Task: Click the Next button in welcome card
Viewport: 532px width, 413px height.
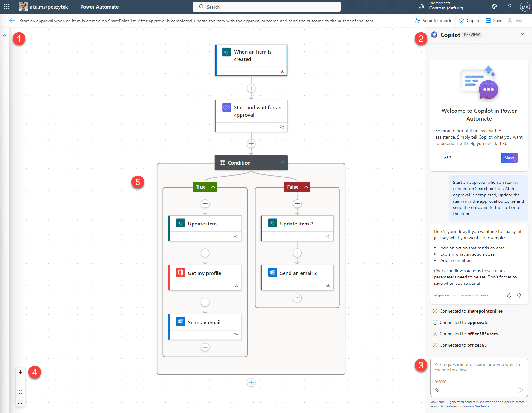Action: [509, 158]
